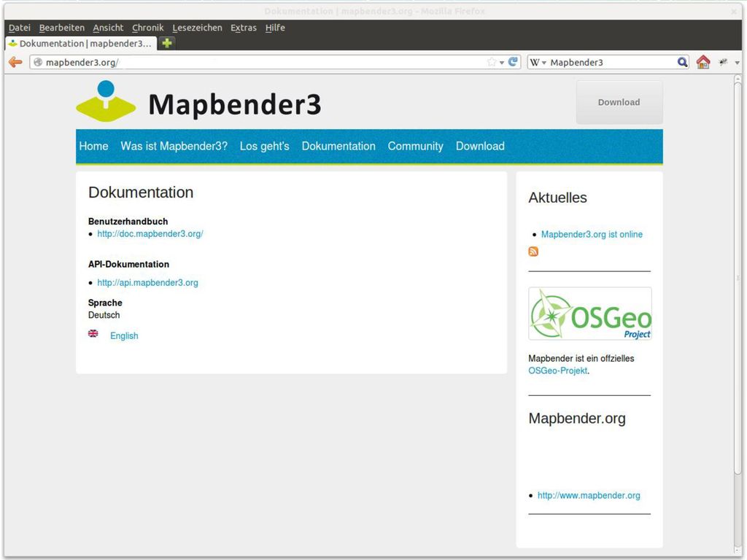Click the UK flag icon
This screenshot has height=560, width=747.
(93, 334)
